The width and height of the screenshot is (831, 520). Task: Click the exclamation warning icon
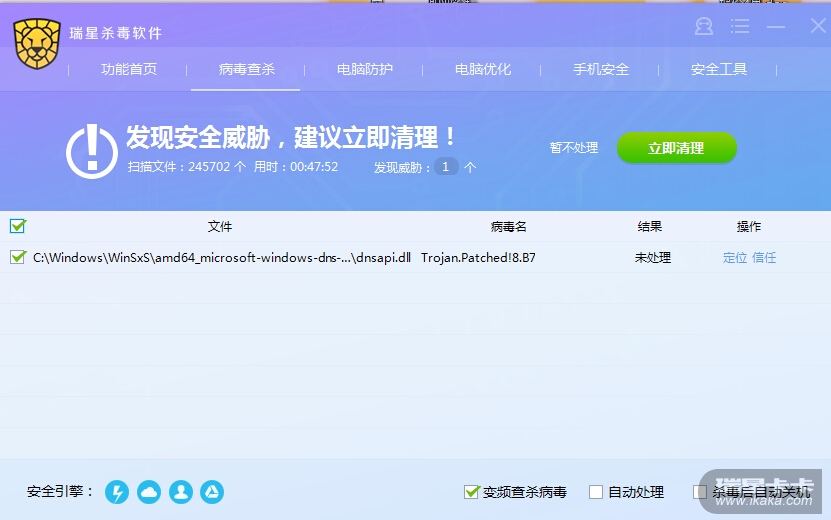coord(92,152)
